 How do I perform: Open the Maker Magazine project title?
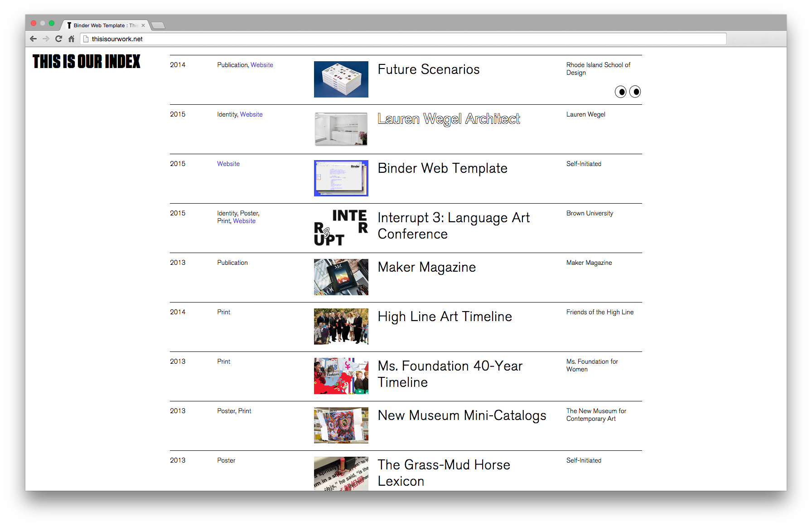[x=426, y=267]
